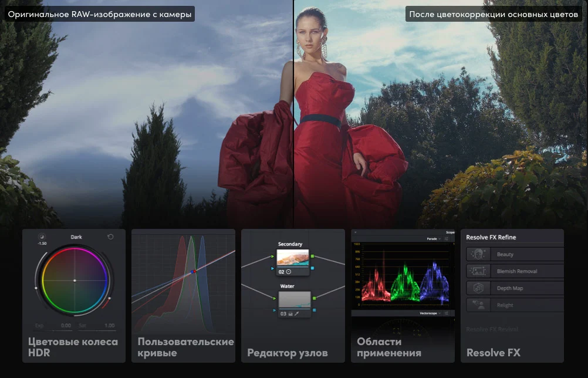Click the center point of Dark color wheel

click(75, 281)
